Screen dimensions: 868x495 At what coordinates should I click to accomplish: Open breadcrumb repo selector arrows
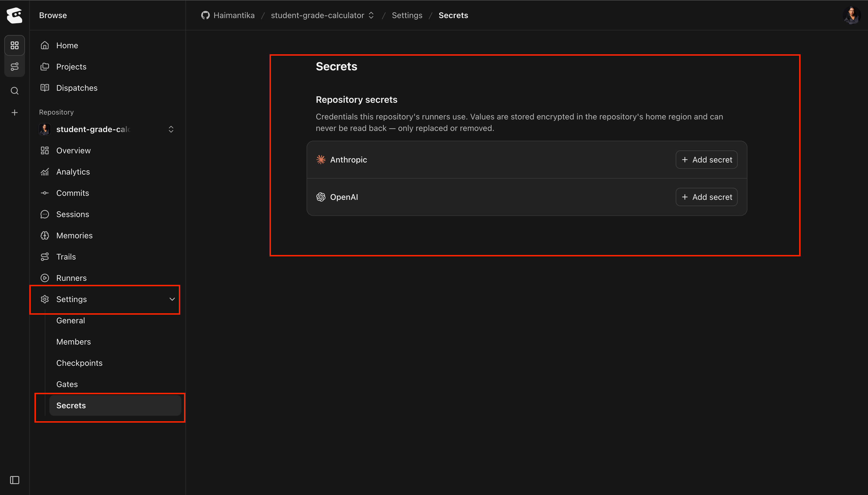pyautogui.click(x=371, y=15)
